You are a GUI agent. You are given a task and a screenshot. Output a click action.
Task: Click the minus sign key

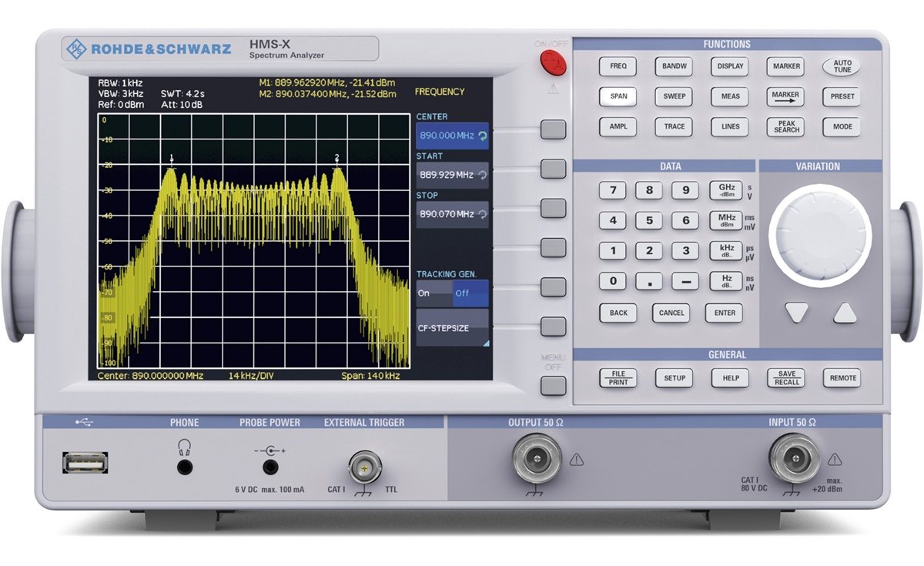685,281
